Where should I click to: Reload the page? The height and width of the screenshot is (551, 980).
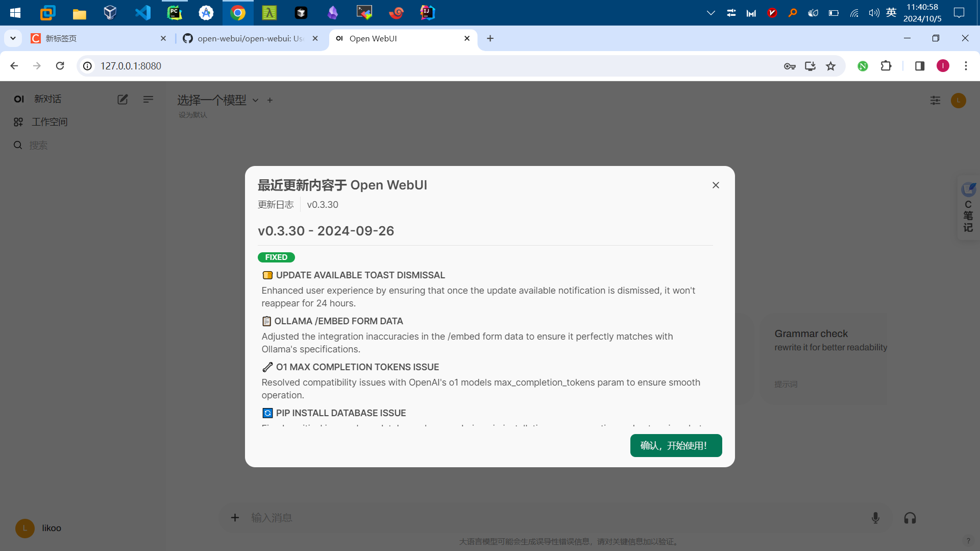60,66
